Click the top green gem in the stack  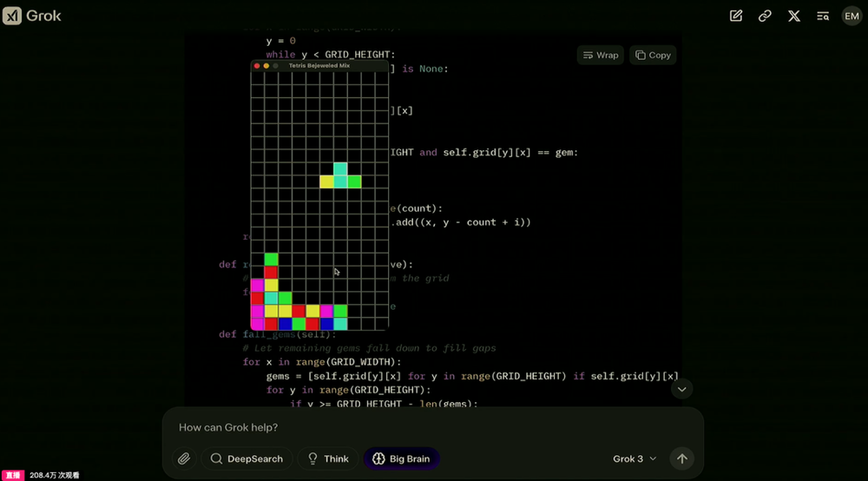[x=271, y=259]
